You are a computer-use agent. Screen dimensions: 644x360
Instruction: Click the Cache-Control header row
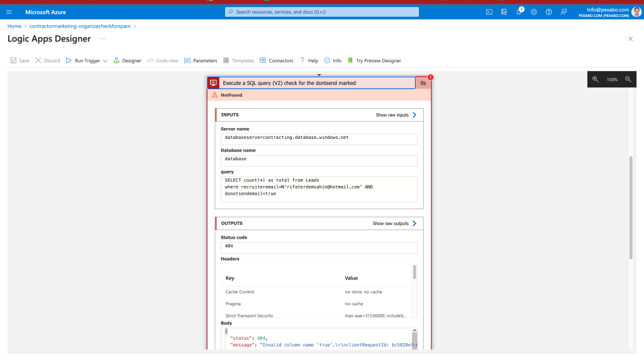point(316,292)
